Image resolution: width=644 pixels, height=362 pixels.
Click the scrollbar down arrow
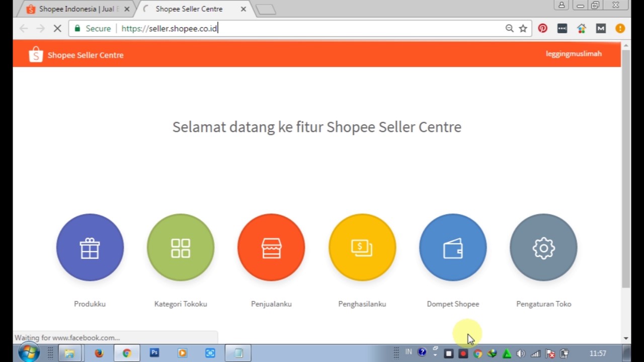[626, 338]
